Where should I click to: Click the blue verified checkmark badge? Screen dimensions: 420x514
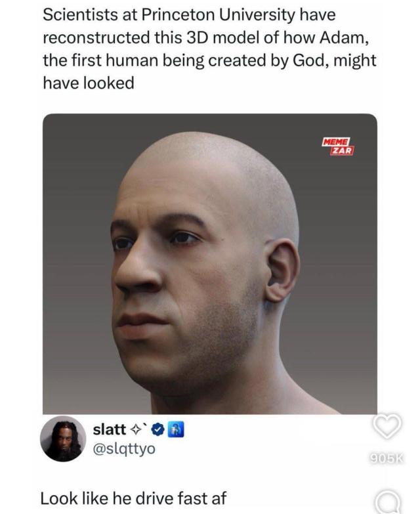click(x=159, y=430)
